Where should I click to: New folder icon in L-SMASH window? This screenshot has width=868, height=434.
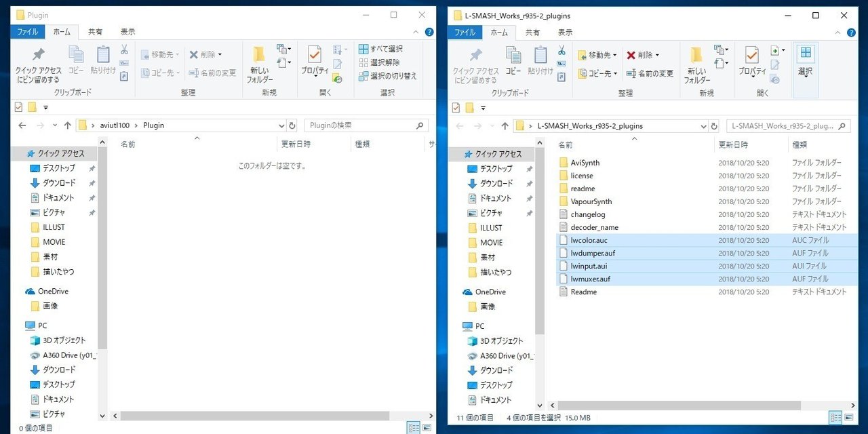(x=696, y=54)
